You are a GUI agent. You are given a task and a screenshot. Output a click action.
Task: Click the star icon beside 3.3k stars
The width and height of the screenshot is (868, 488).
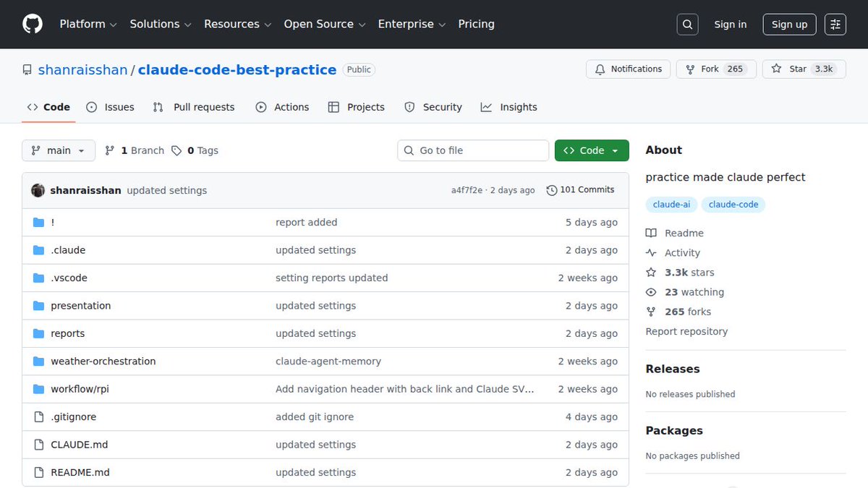tap(651, 273)
